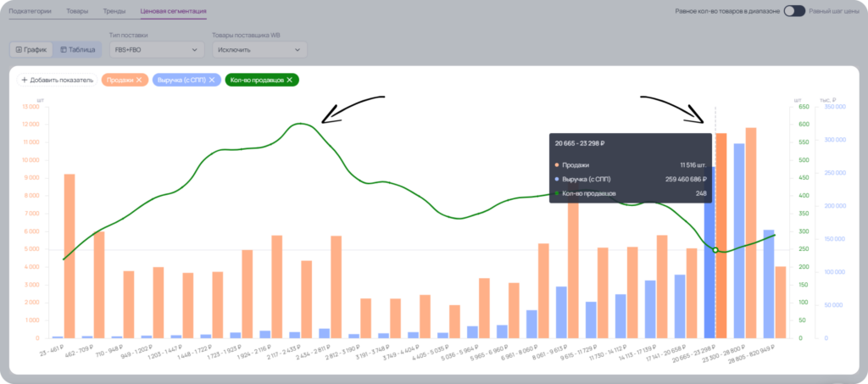Switch view to График
Viewport: 868px width, 384px height.
31,49
